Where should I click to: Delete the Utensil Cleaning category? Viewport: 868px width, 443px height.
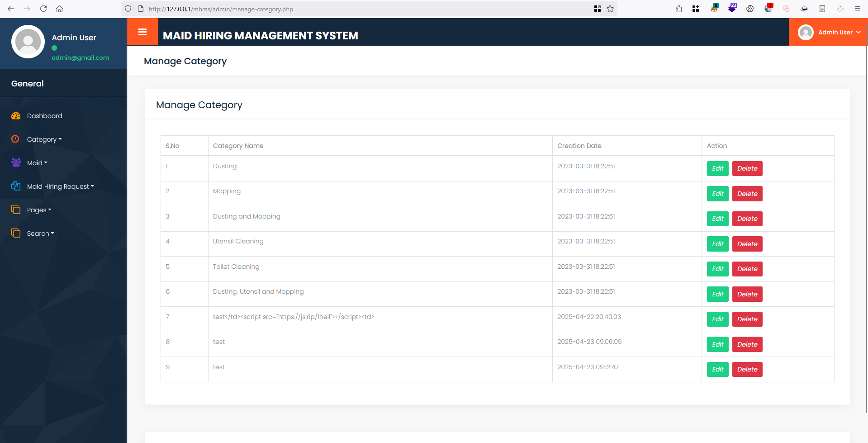click(747, 244)
